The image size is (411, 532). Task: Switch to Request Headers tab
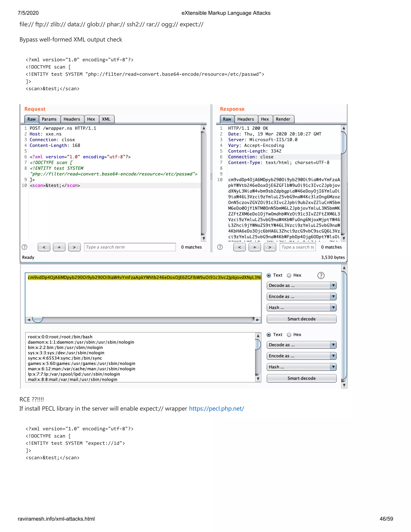tap(72, 119)
